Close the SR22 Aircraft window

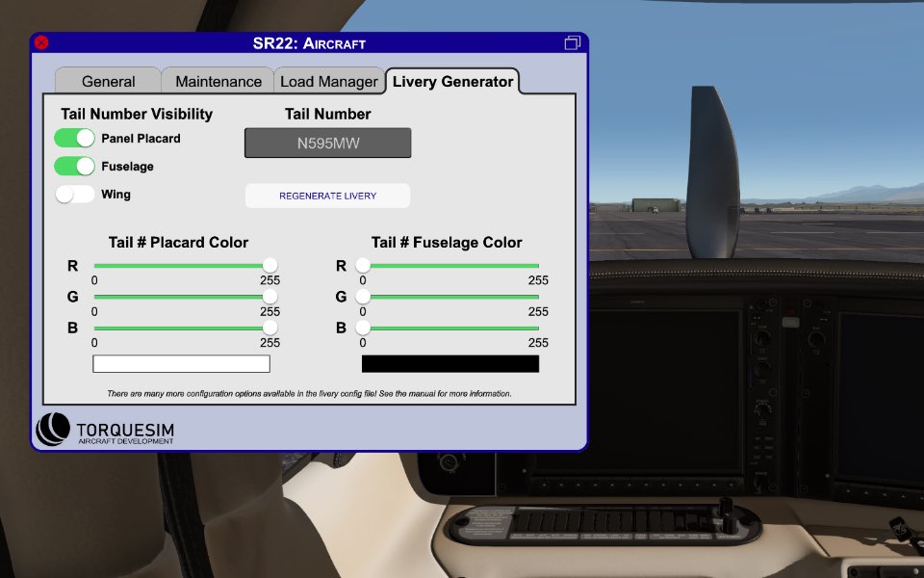(x=41, y=42)
